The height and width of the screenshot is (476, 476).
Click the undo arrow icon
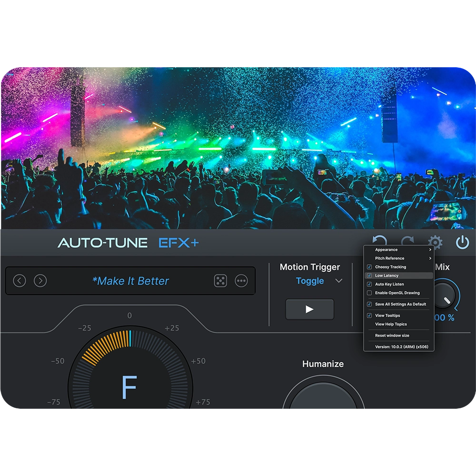[x=379, y=241]
